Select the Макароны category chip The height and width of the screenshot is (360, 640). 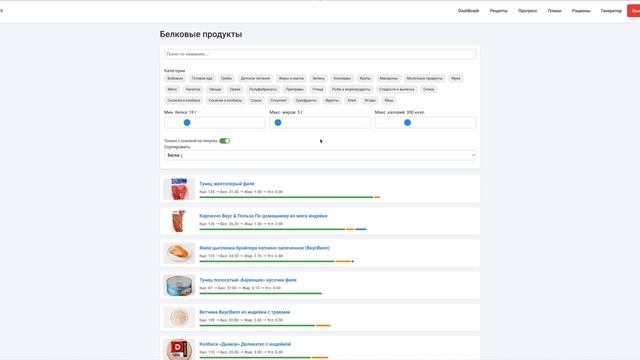tap(389, 78)
